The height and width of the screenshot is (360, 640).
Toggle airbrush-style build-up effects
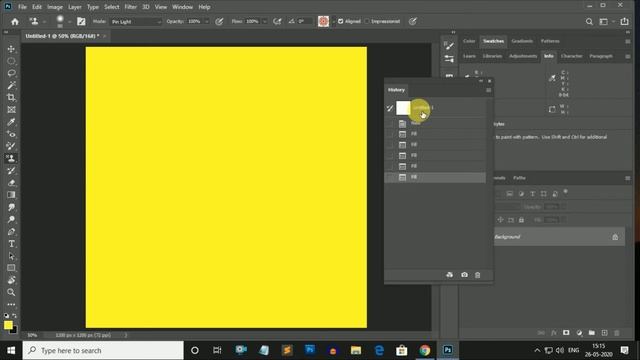[x=277, y=22]
